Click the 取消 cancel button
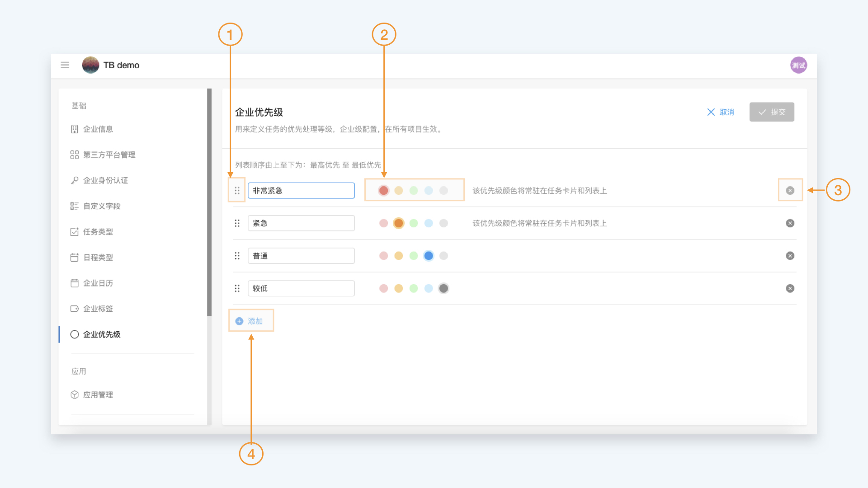868x488 pixels. [721, 112]
